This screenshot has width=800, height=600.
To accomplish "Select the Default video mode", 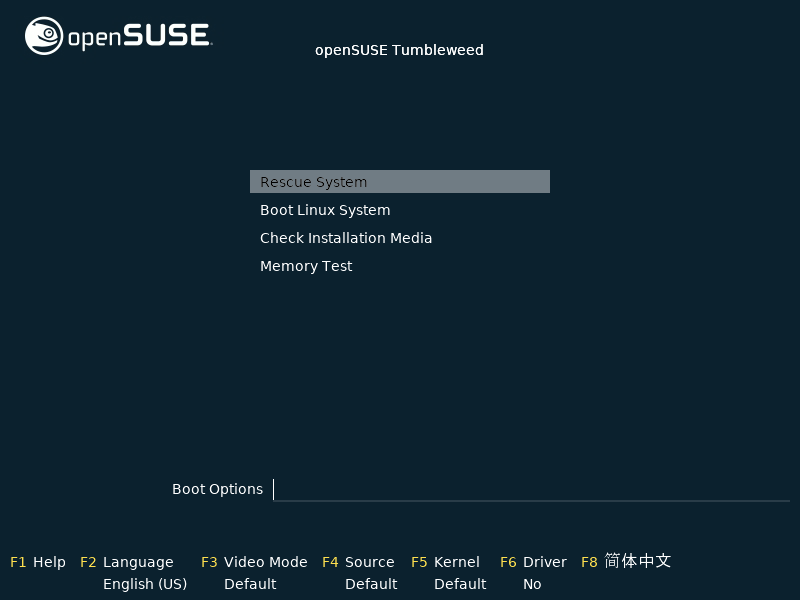I will point(250,584).
